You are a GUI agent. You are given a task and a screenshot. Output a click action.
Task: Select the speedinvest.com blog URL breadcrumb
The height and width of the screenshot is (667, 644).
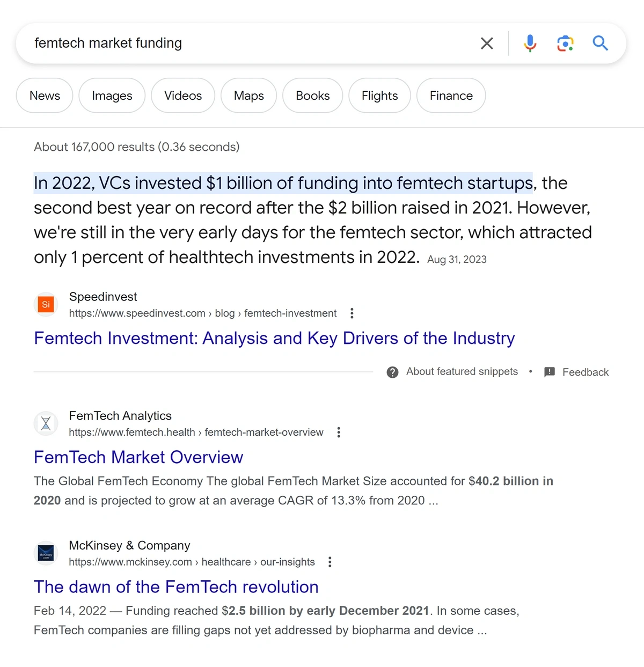pos(203,313)
